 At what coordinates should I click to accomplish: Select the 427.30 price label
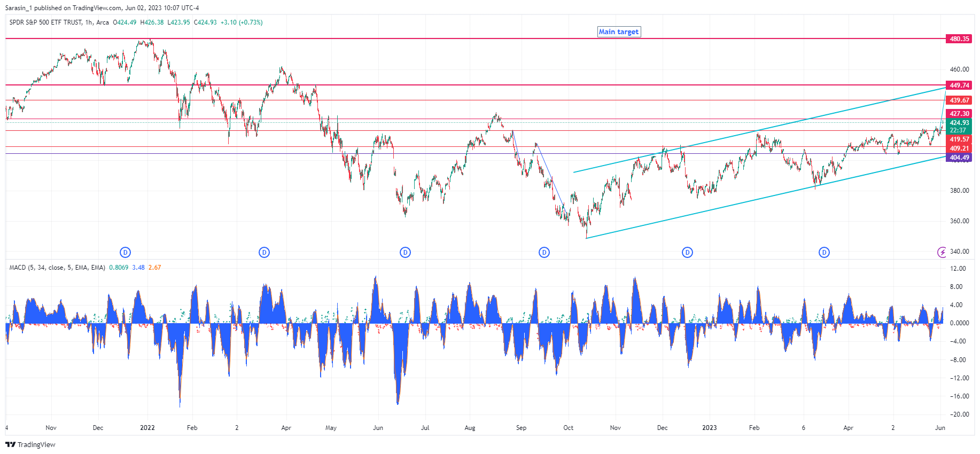(959, 113)
